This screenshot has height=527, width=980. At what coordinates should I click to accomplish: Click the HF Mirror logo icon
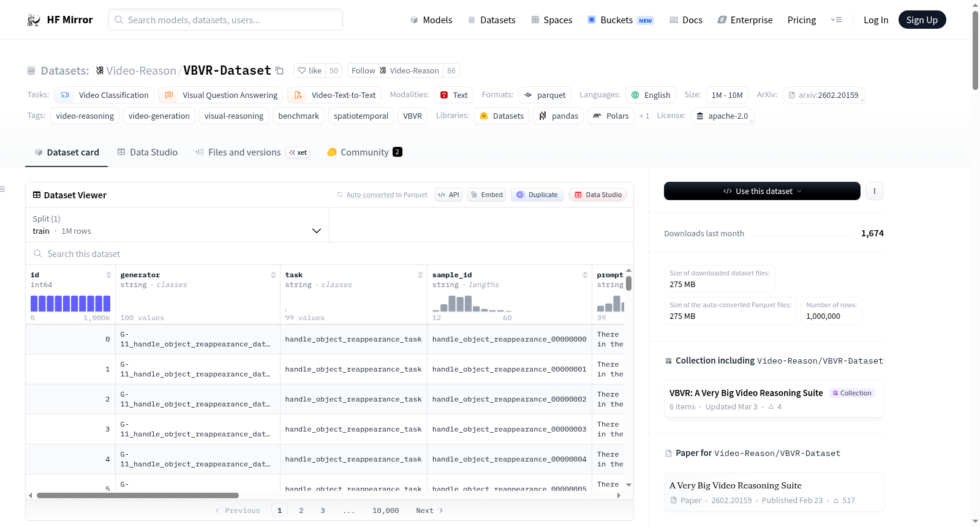coord(34,20)
